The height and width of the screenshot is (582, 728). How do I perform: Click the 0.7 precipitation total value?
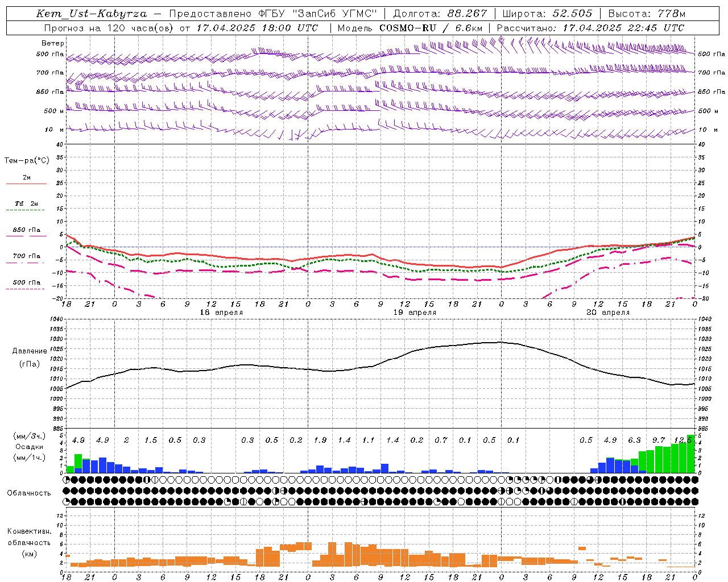coord(441,440)
